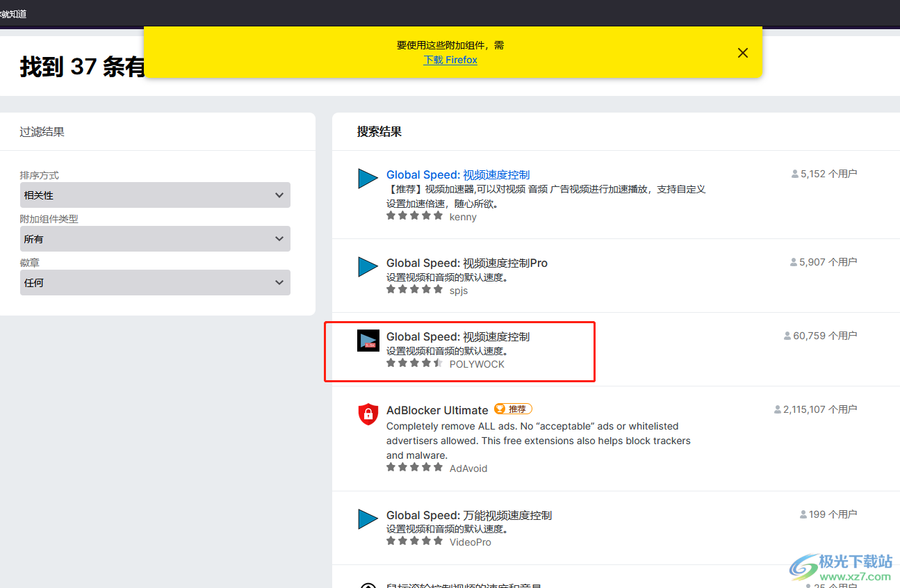900x588 pixels.
Task: Click author name AdAvoid
Action: click(468, 468)
